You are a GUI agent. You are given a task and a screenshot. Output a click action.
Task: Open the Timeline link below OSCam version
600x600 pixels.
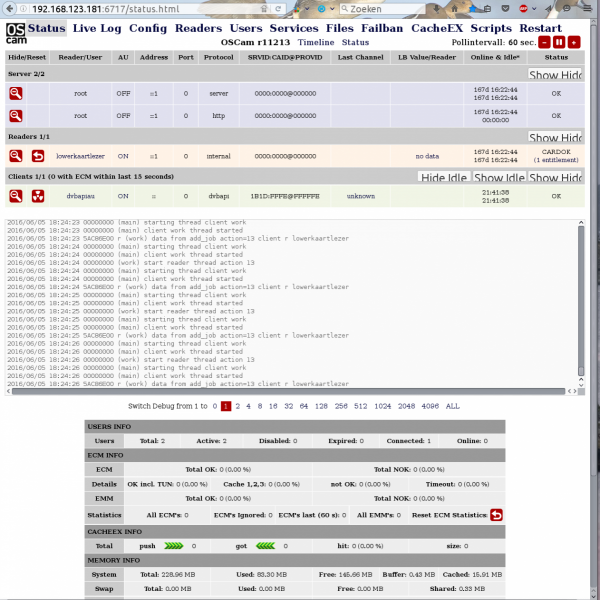tap(316, 43)
